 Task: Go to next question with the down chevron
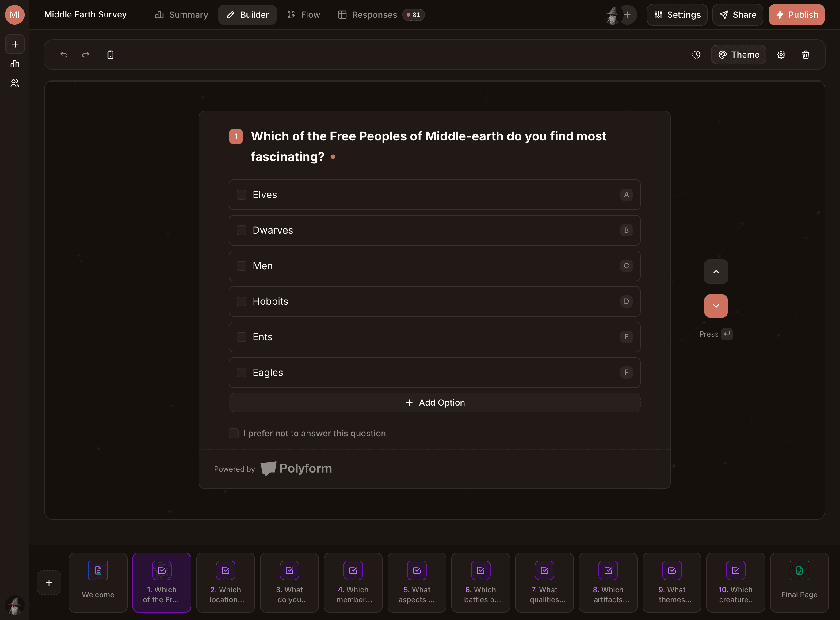[x=716, y=306]
